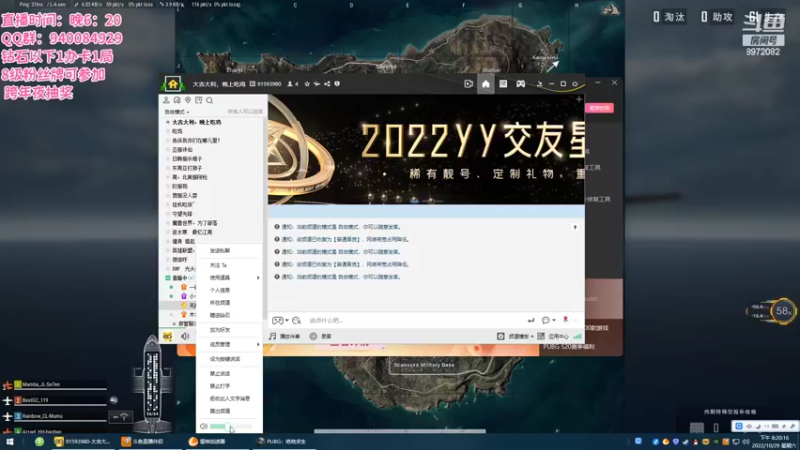Click the send arrow icon in chat box

(x=531, y=320)
